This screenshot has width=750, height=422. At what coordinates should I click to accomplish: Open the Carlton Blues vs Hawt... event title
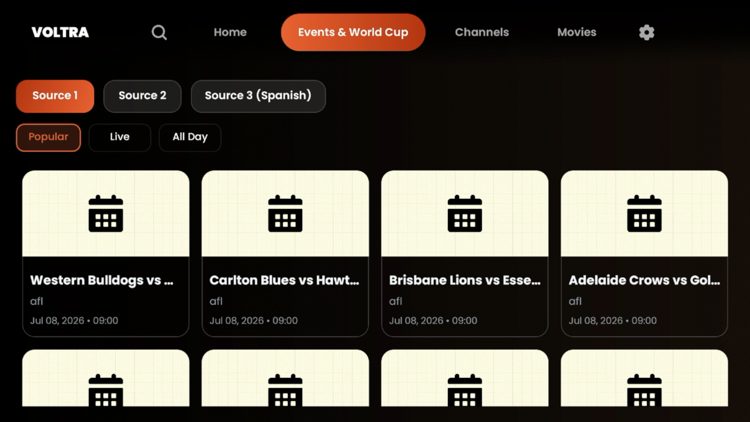click(284, 280)
